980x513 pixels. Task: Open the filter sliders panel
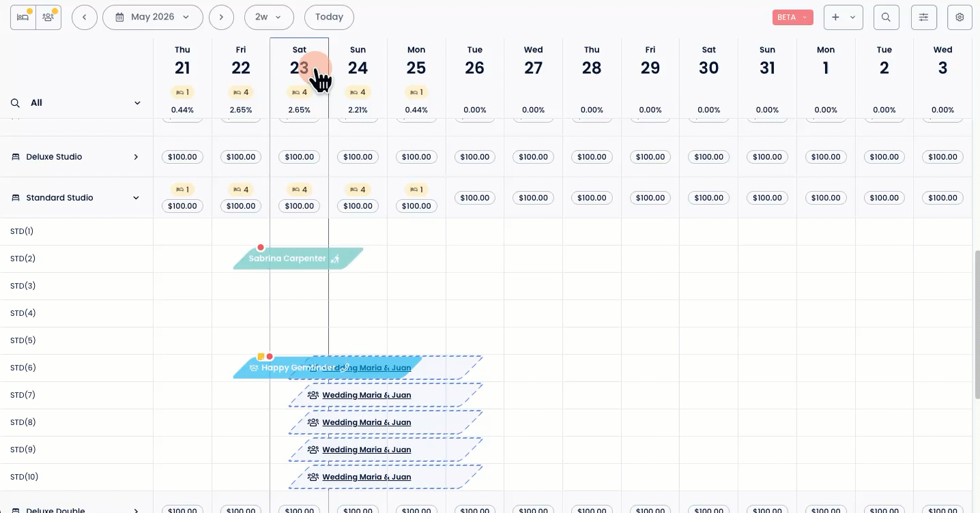(923, 17)
